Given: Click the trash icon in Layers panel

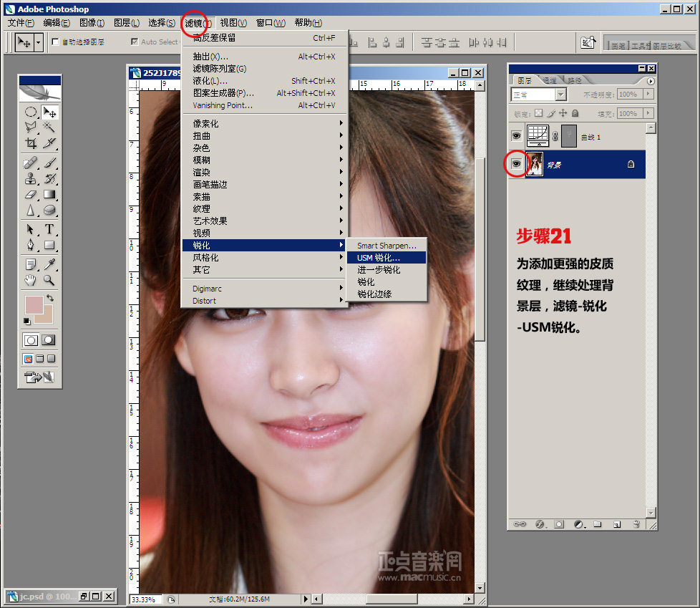Looking at the screenshot, I should point(636,524).
